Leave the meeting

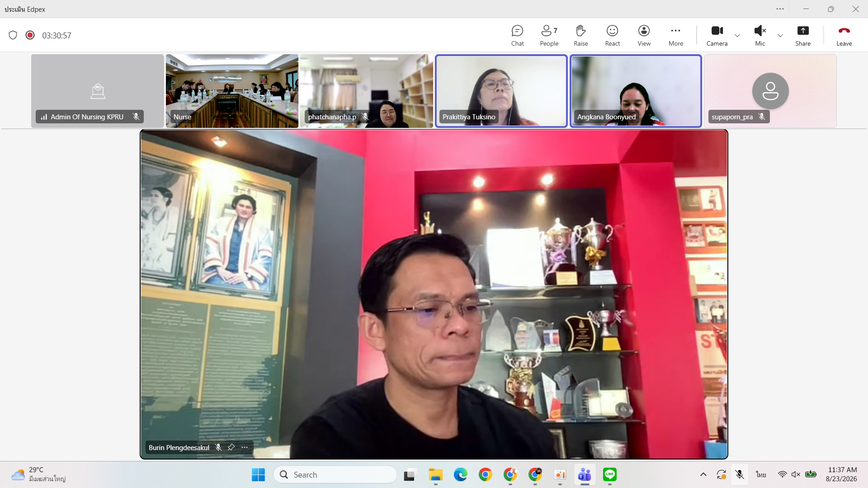click(844, 36)
